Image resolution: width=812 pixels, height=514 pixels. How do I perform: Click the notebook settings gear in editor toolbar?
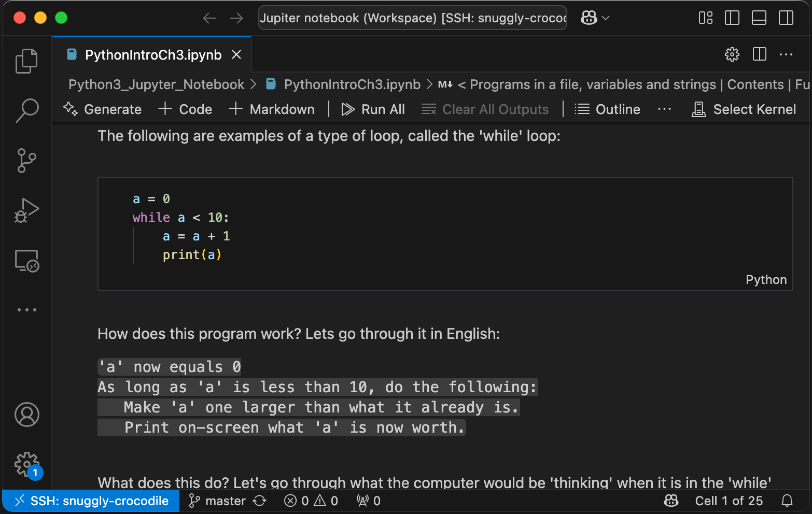coord(732,54)
